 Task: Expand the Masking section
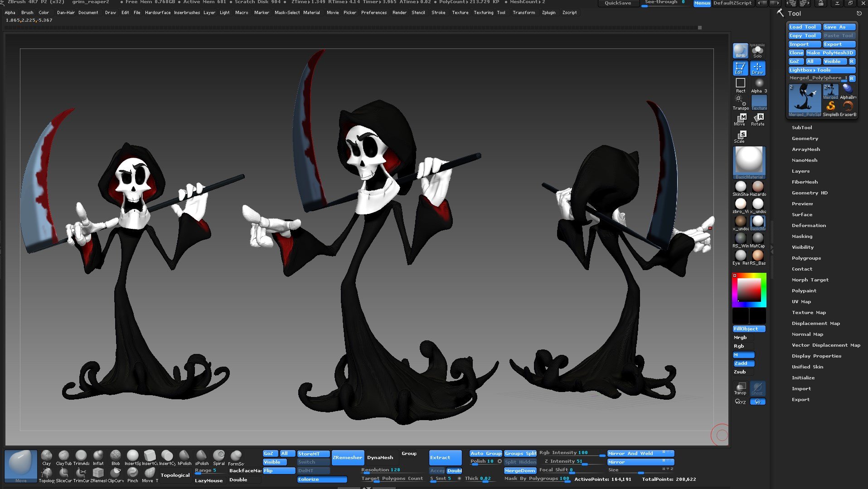pyautogui.click(x=802, y=236)
